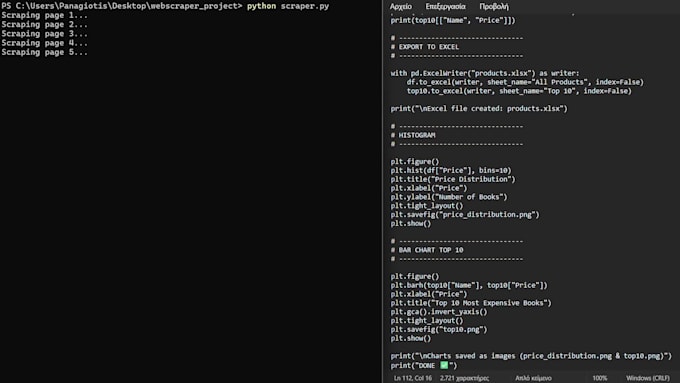Click the 'python scraper.py' command in terminal
Viewport: 680px width, 383px height.
pyautogui.click(x=288, y=6)
